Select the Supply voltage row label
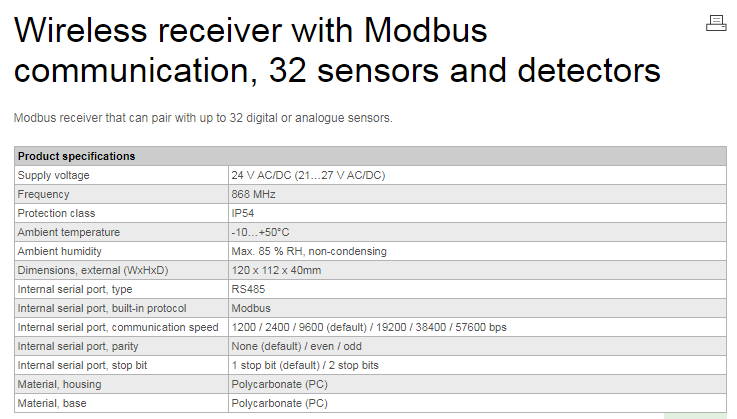 pyautogui.click(x=53, y=175)
